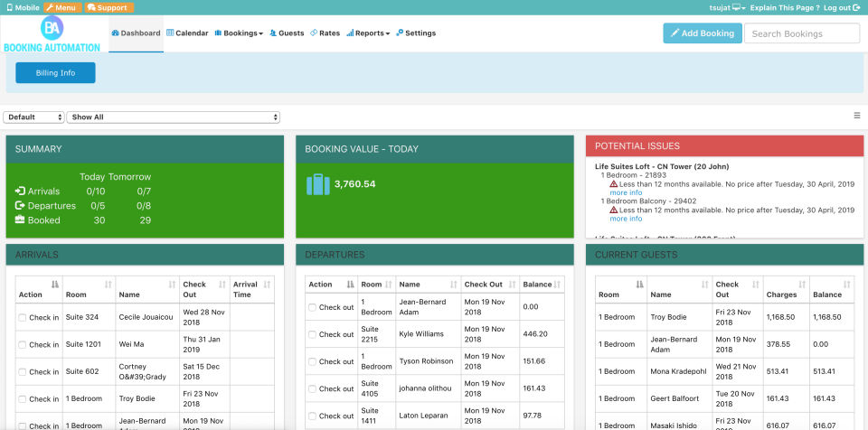The height and width of the screenshot is (430, 868).
Task: Expand the Bookings menu dropdown
Action: 239,33
